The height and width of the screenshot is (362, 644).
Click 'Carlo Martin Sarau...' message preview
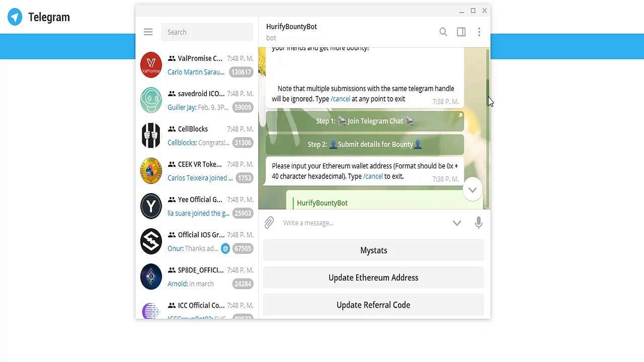196,72
